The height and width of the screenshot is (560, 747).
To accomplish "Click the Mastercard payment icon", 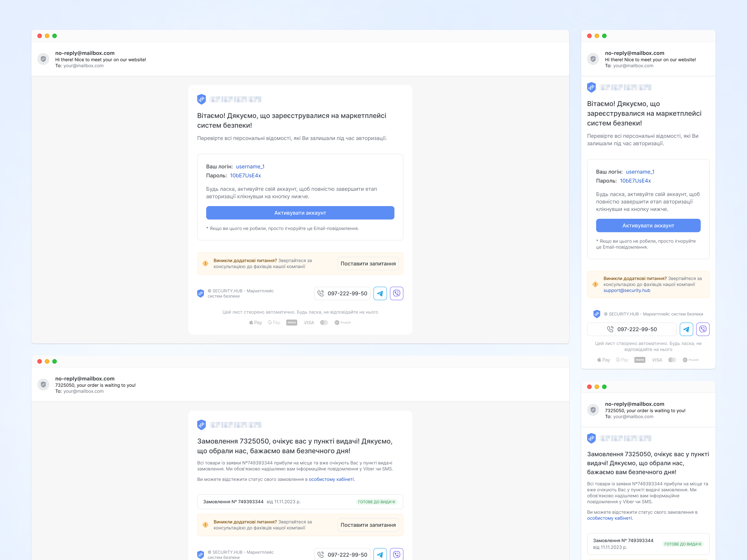I will pos(324,322).
